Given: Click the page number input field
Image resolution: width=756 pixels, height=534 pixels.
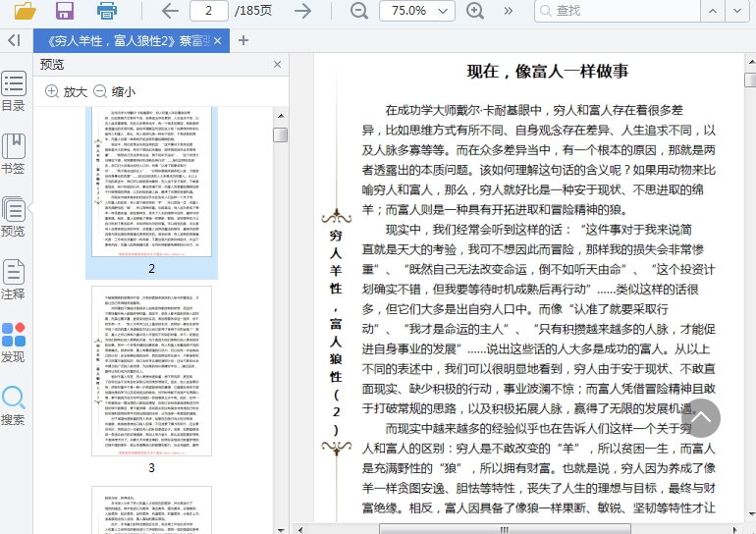Looking at the screenshot, I should pos(208,11).
